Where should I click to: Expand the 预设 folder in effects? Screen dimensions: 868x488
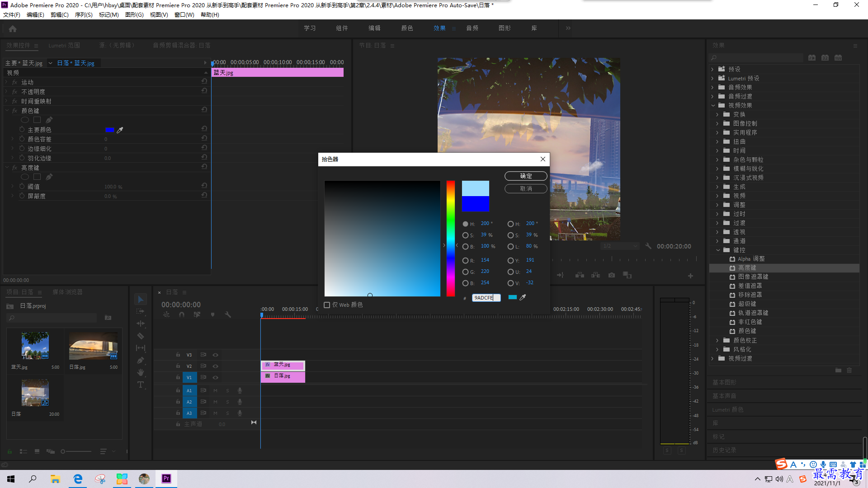click(x=712, y=69)
